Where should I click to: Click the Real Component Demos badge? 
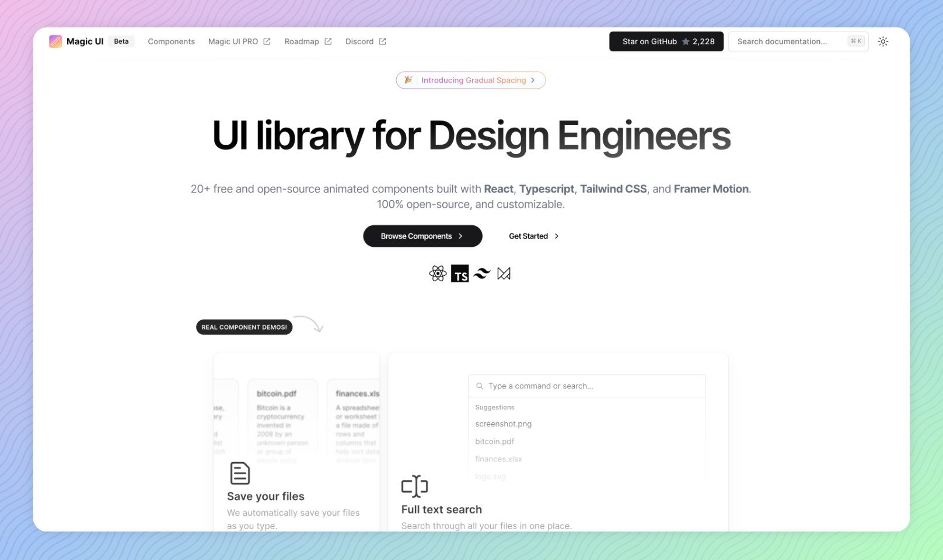tap(244, 327)
